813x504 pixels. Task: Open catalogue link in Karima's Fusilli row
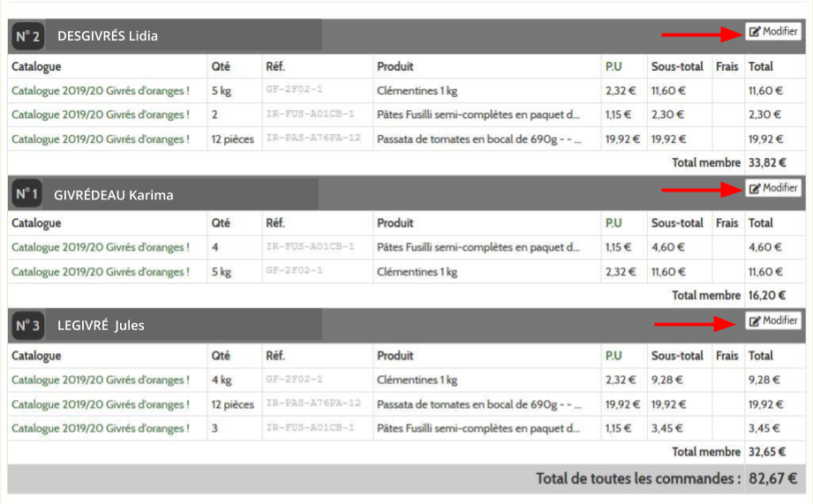[x=100, y=248]
